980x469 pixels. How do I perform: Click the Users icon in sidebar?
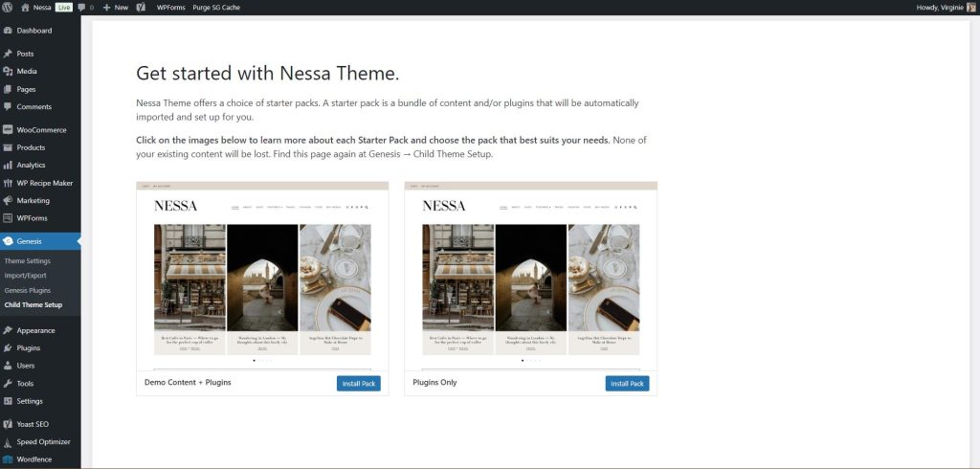(x=8, y=366)
